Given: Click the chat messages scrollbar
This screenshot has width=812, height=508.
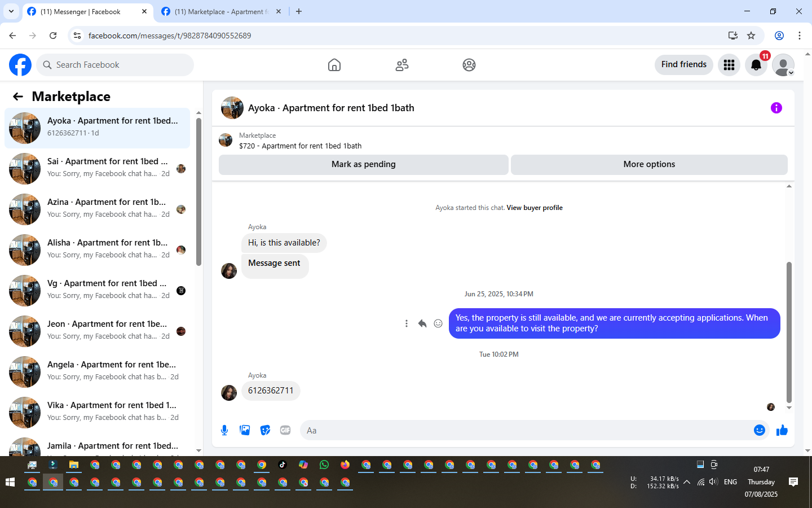Looking at the screenshot, I should [789, 333].
